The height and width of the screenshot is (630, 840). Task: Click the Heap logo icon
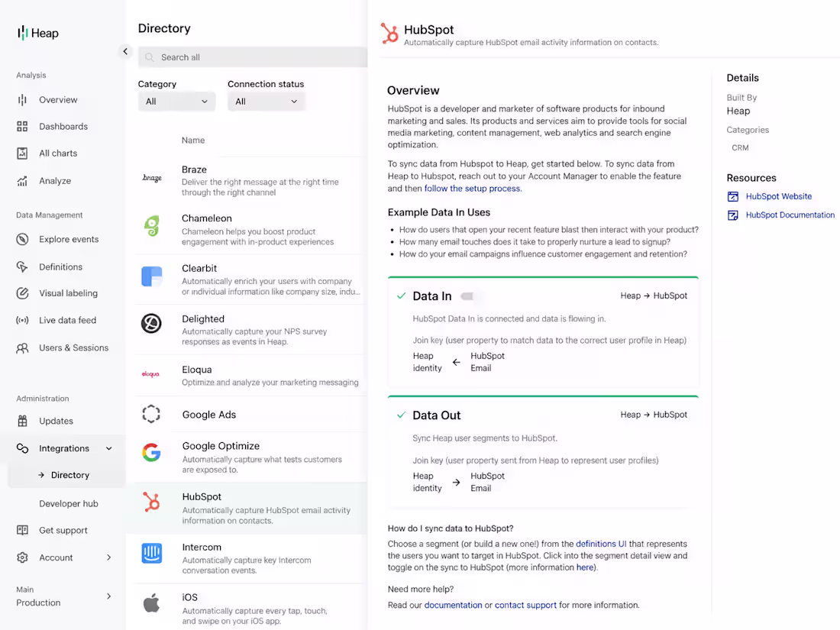pyautogui.click(x=22, y=33)
